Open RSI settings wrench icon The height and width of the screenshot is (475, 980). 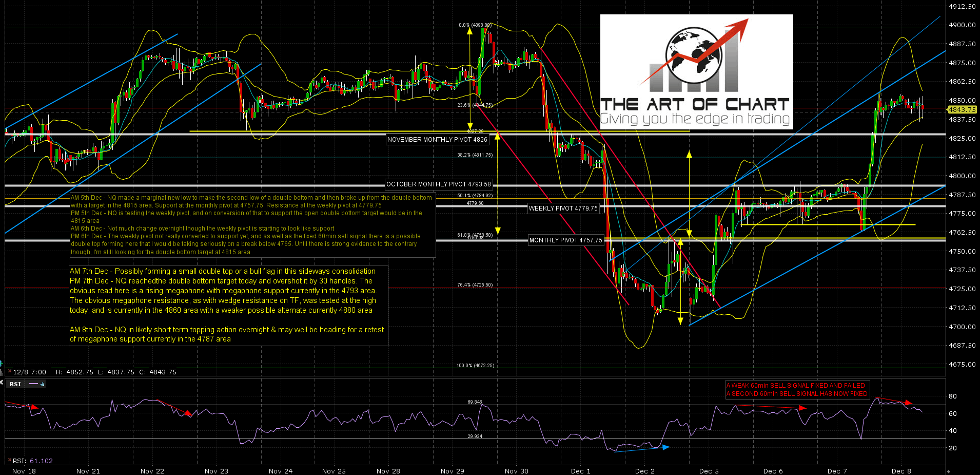coord(43,384)
